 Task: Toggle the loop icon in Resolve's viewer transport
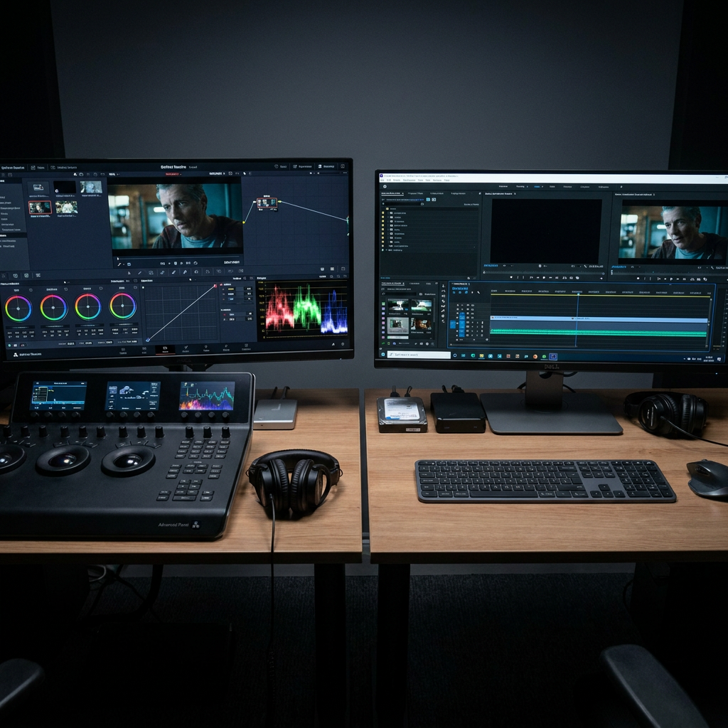(x=196, y=263)
